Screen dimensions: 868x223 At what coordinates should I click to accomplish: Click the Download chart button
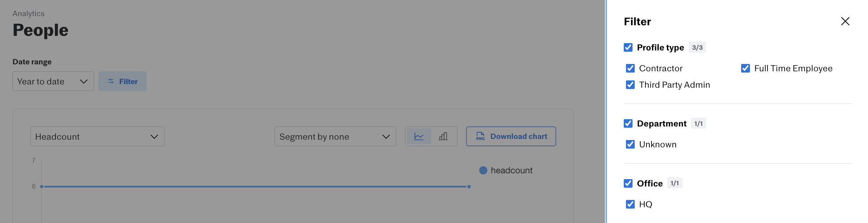click(x=511, y=136)
